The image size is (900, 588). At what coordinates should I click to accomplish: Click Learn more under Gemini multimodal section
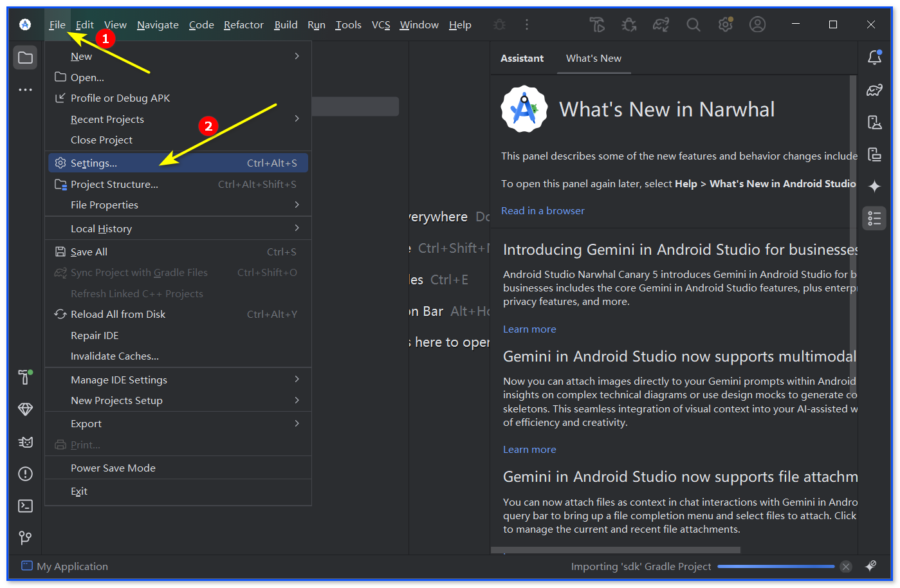tap(529, 449)
